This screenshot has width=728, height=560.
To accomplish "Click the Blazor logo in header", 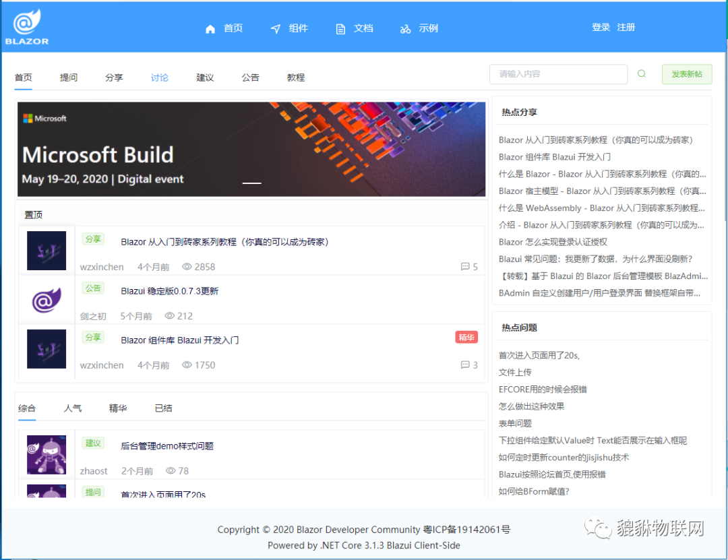I will (x=27, y=27).
